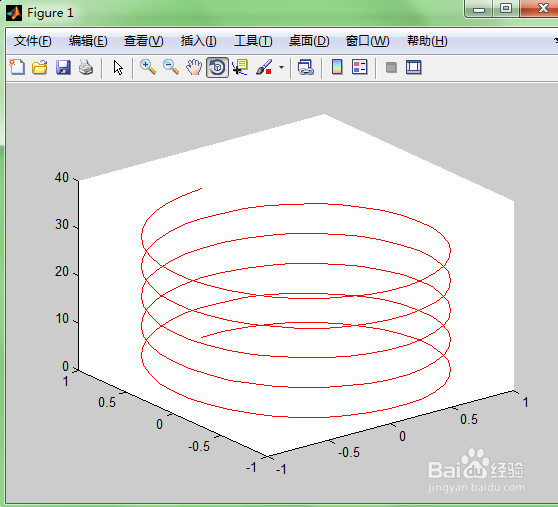Toggle the Rotate 3D tool
The width and height of the screenshot is (558, 507).
pos(217,67)
